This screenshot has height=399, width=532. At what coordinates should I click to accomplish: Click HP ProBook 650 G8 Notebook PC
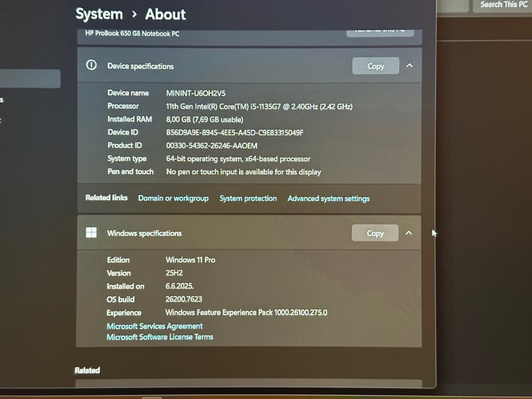coord(132,34)
